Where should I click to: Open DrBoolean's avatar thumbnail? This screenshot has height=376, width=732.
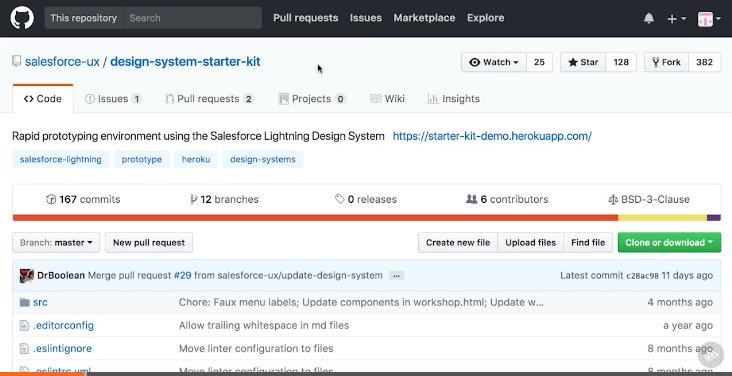click(x=27, y=276)
